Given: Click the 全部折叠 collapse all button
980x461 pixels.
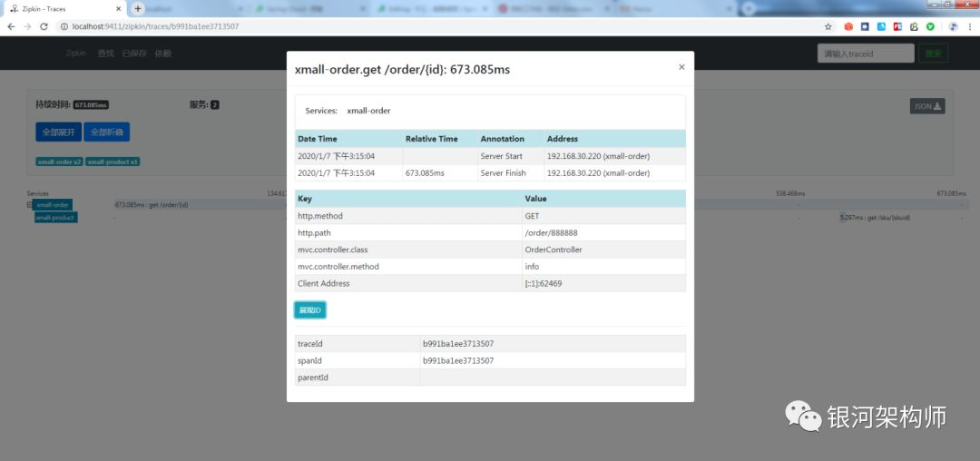Looking at the screenshot, I should click(x=107, y=132).
